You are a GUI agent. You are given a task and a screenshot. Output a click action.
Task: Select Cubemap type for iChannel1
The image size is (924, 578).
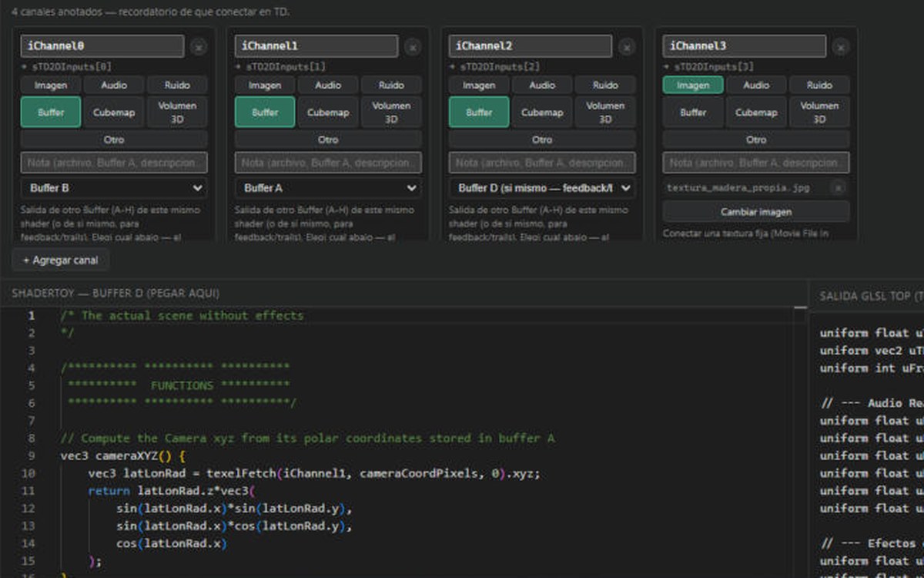click(328, 112)
